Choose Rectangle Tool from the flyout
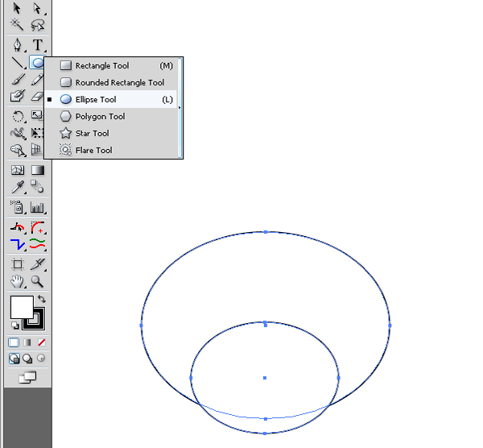This screenshot has width=483, height=448. click(111, 66)
